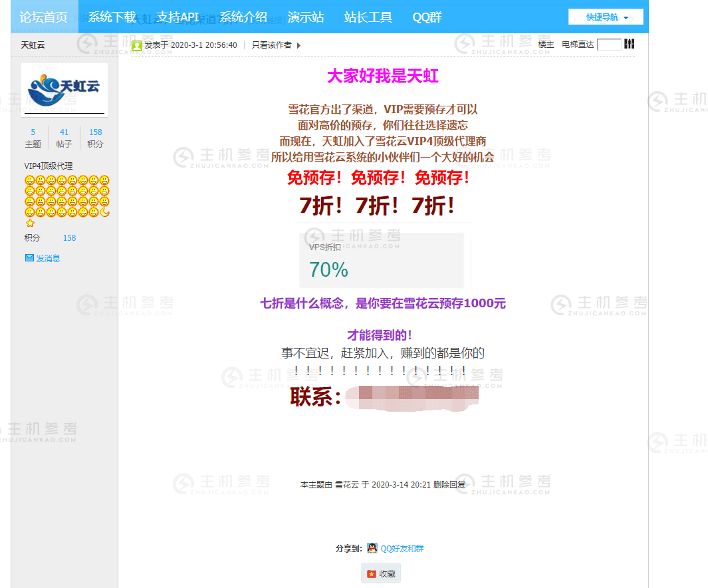
Task: Select the 158 points value beside 积分
Action: [70, 238]
